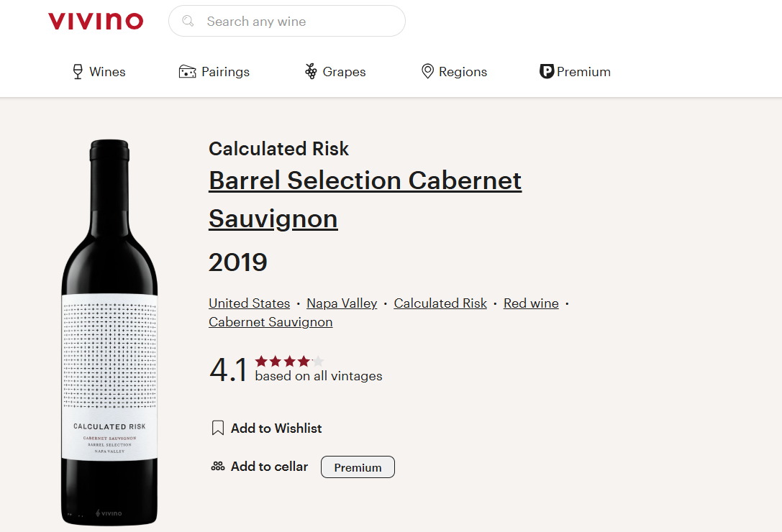
Task: Click the Vivino logo
Action: [x=96, y=22]
